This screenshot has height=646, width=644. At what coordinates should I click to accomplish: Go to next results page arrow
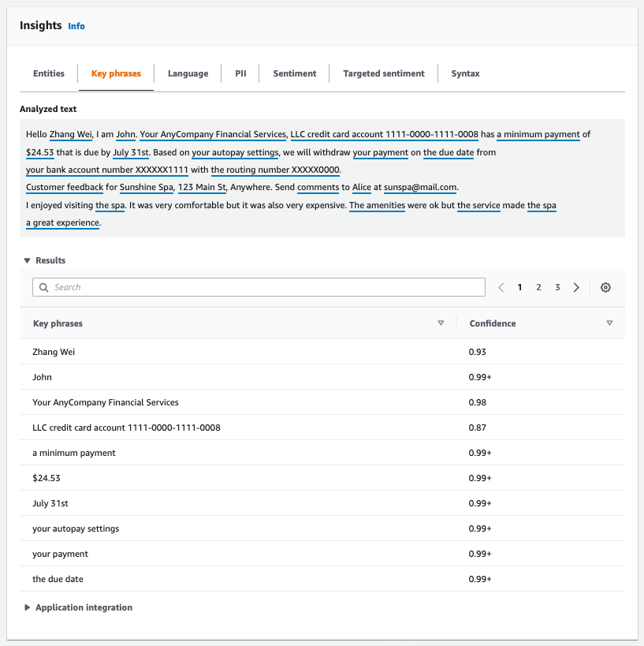click(576, 287)
